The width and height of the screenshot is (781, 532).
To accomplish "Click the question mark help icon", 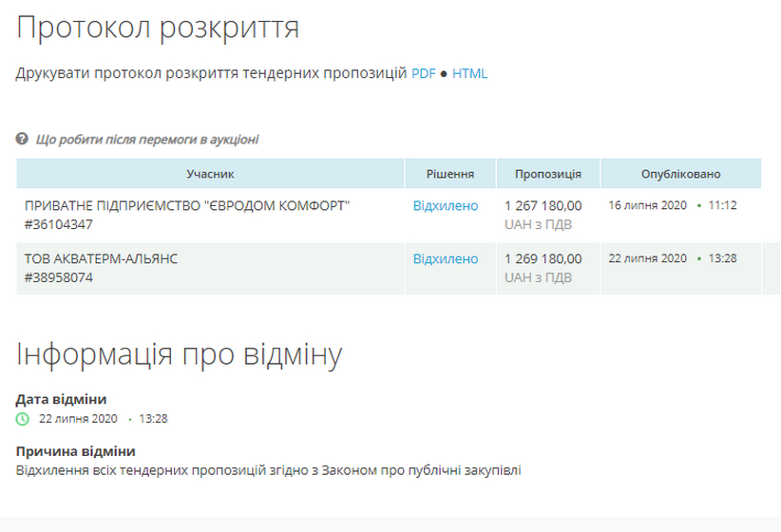I will [22, 140].
